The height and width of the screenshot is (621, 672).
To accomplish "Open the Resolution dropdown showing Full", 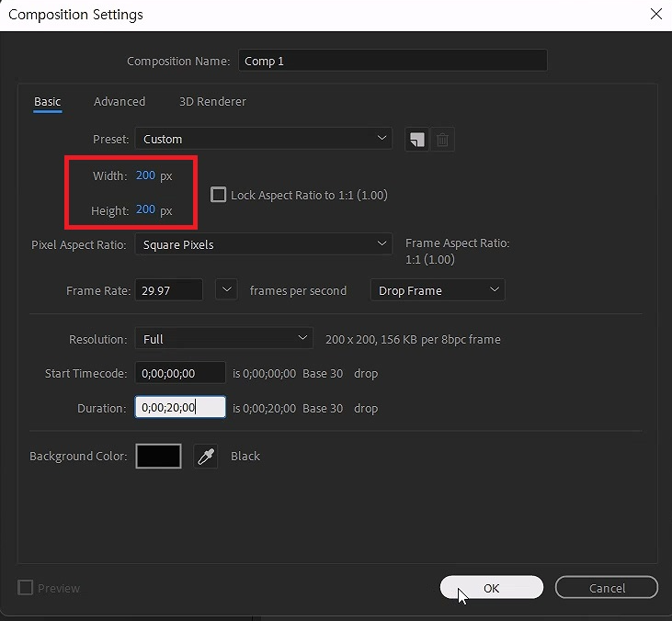I will coord(224,338).
